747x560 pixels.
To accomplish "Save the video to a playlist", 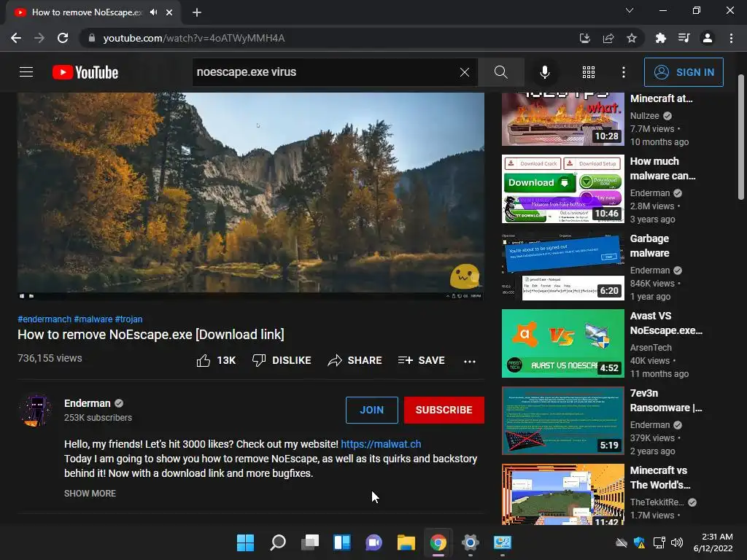I will click(x=421, y=360).
